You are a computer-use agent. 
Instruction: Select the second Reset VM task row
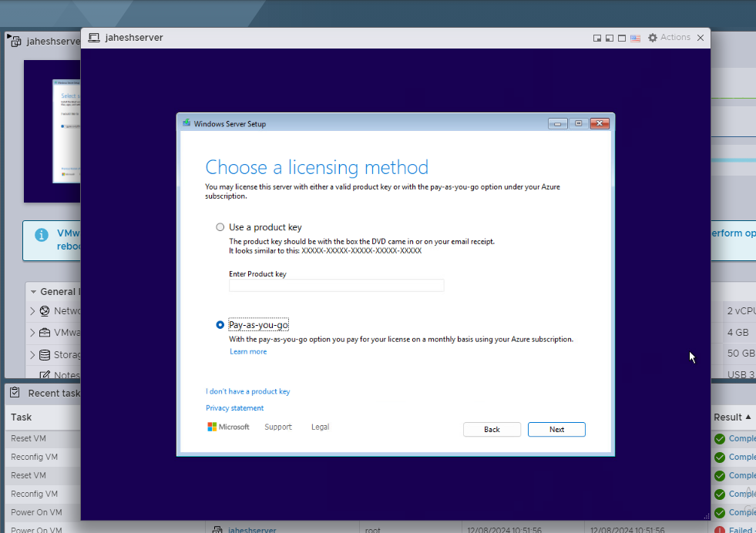43,476
